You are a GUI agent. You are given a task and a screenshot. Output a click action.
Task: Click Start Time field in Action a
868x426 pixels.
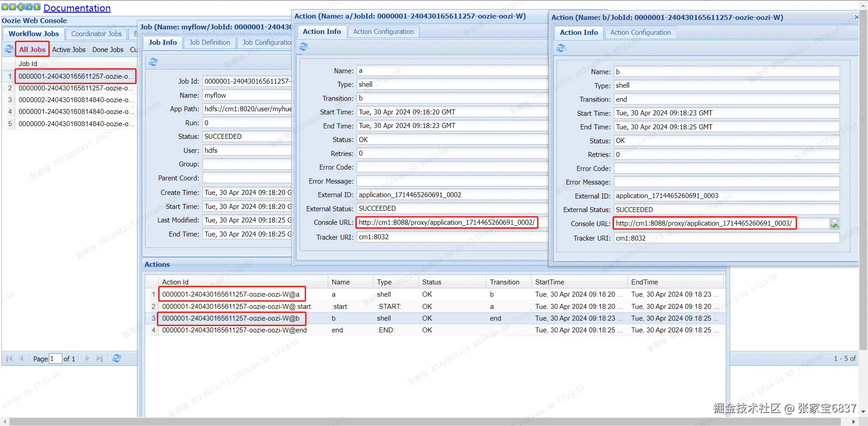452,112
